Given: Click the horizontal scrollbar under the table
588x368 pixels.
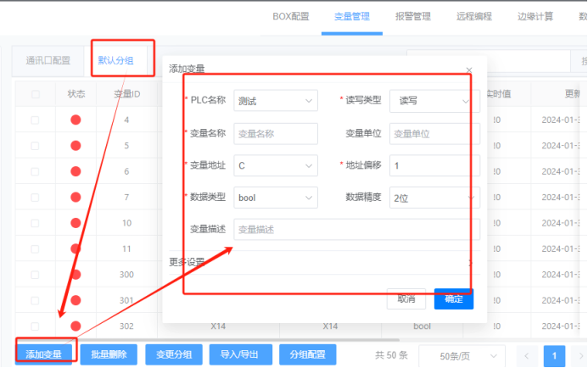Looking at the screenshot, I should (207, 340).
